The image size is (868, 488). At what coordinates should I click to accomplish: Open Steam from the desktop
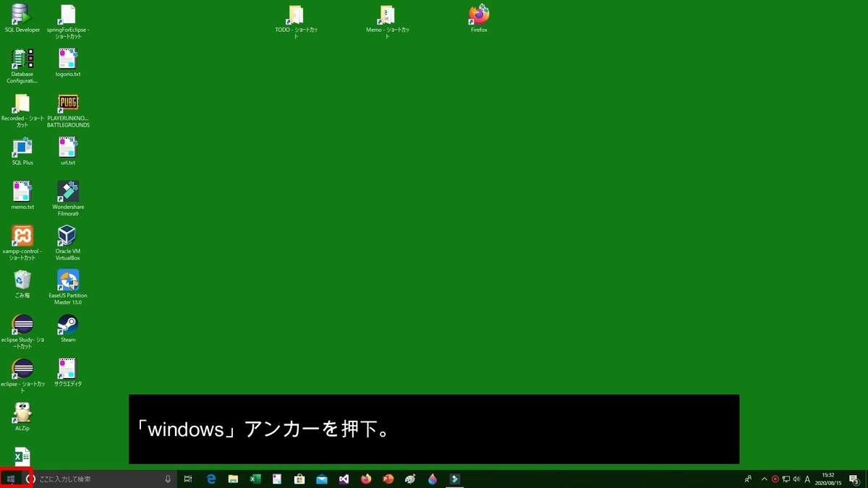point(67,325)
